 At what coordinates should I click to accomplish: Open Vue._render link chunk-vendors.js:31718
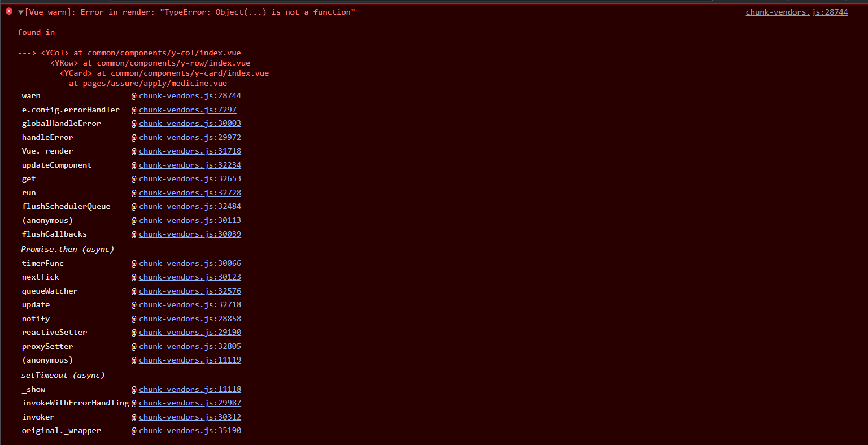[x=190, y=151]
